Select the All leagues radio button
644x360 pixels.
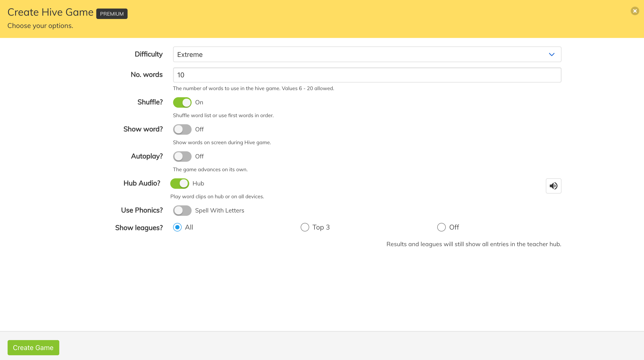[177, 227]
